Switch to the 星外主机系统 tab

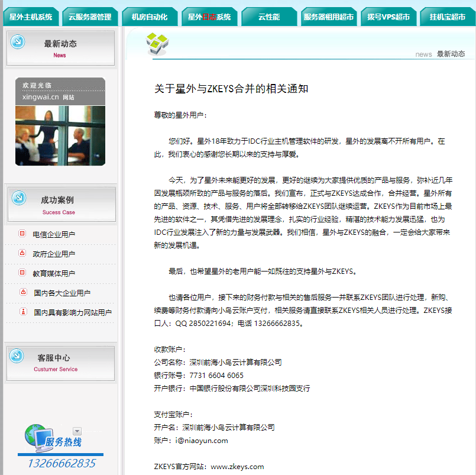click(31, 17)
